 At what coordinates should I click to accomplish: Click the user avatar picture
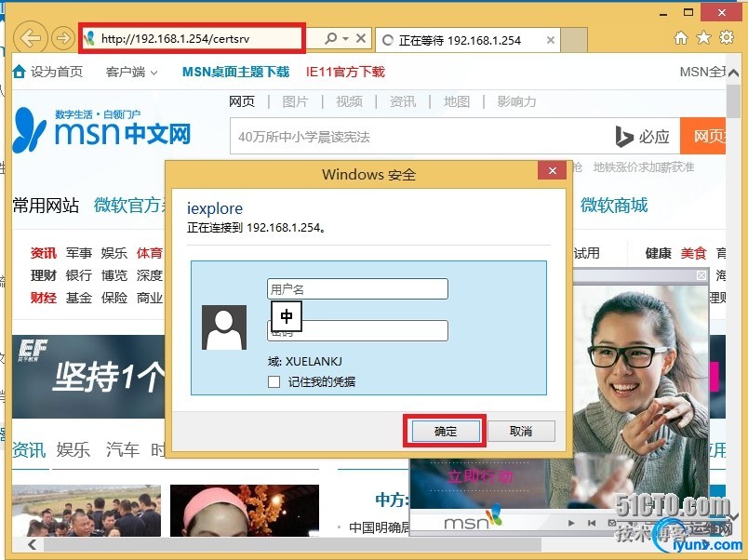[x=224, y=327]
